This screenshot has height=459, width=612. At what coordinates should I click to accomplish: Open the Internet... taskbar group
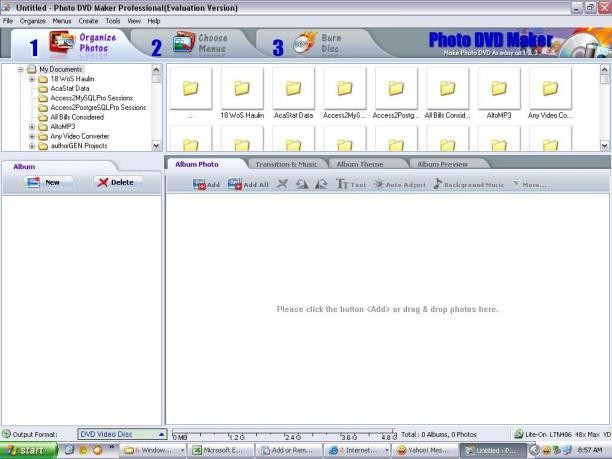pos(357,450)
